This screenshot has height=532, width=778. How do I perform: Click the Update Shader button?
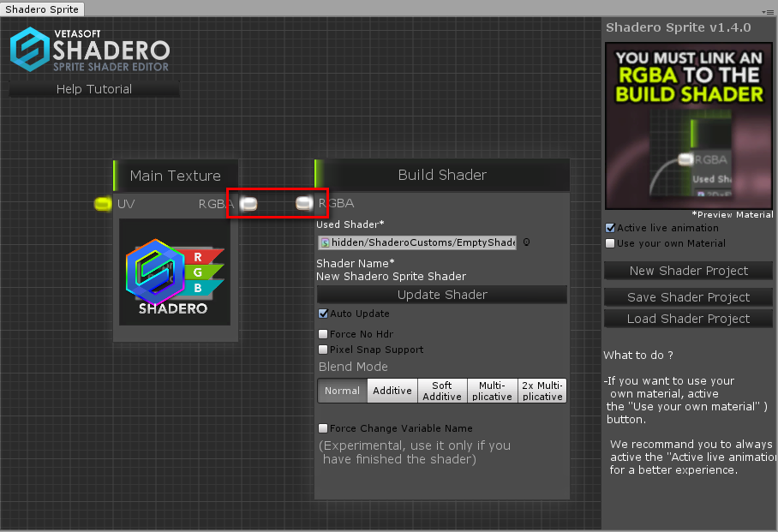pos(442,295)
